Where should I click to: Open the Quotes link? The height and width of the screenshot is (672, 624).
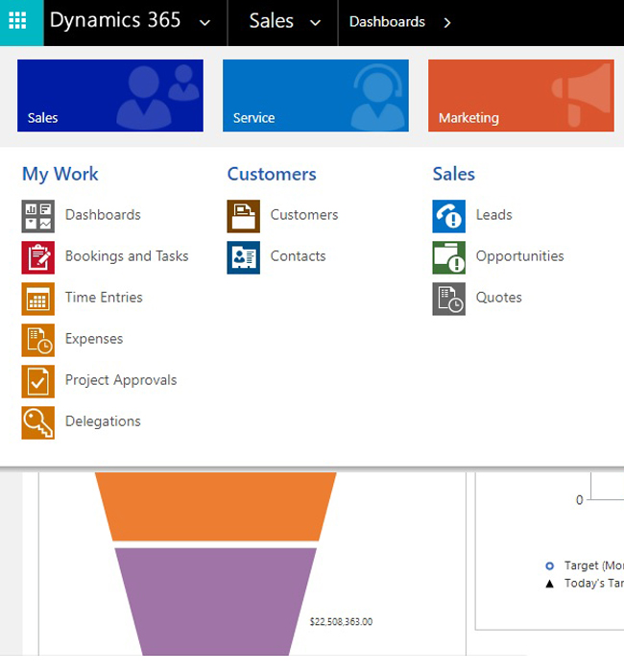point(499,298)
